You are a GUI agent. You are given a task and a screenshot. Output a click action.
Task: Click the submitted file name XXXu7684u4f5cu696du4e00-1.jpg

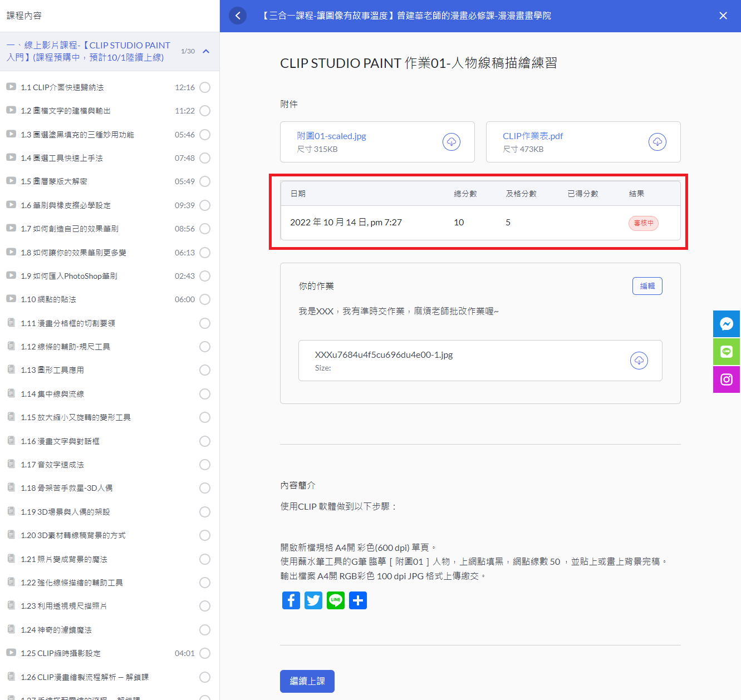[x=384, y=354]
